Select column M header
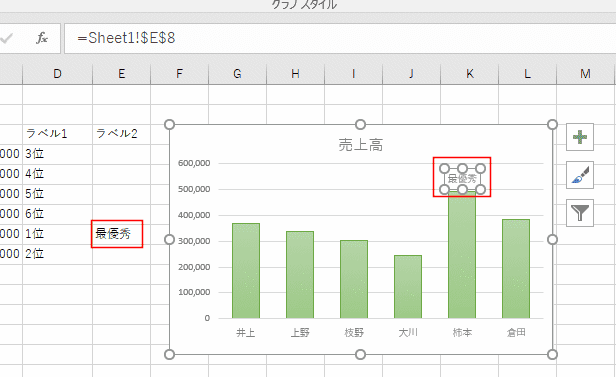Image resolution: width=616 pixels, height=377 pixels. tap(585, 74)
